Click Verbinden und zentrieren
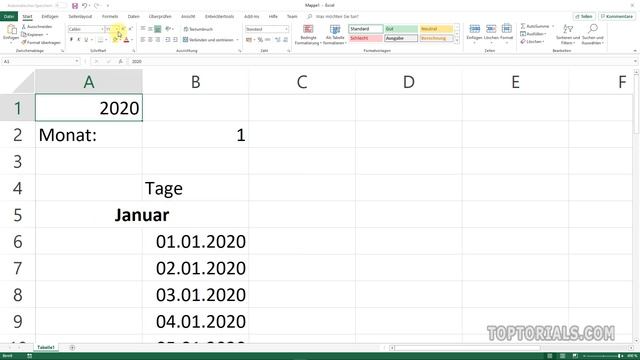Screen dimensions: 640x360 point(208,40)
